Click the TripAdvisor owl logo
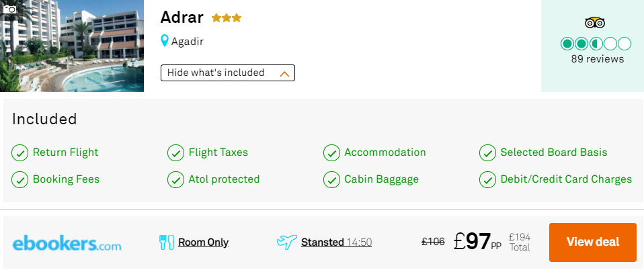 point(595,23)
